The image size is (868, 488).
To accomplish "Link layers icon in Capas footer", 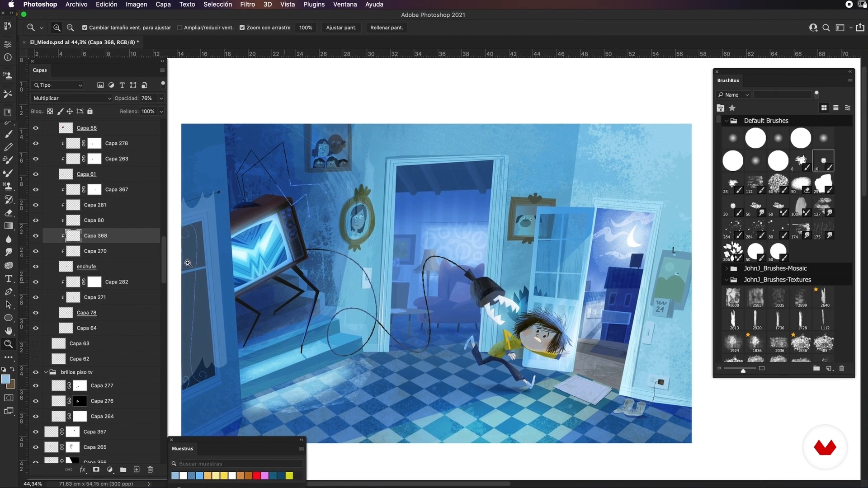I will (69, 469).
